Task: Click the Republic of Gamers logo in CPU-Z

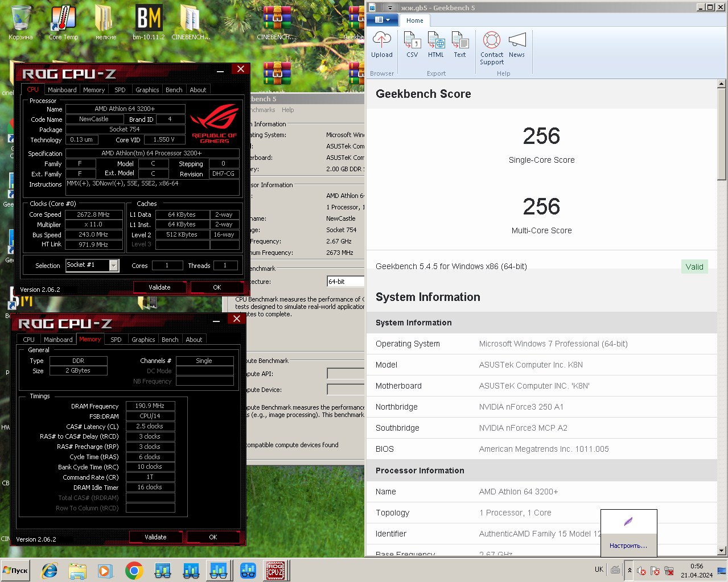Action: tap(214, 123)
